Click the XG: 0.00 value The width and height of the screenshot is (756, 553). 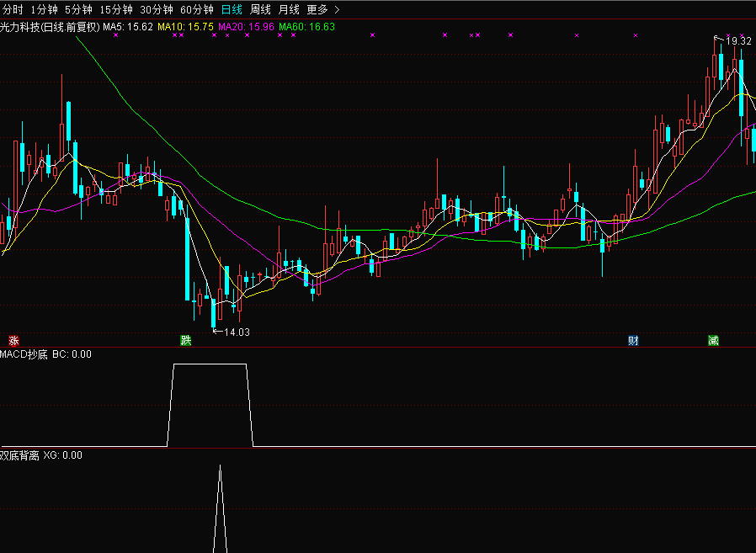(x=62, y=455)
